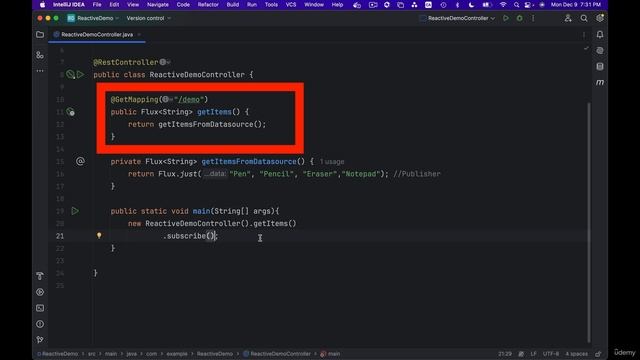Toggle read-only lock in status bar
Viewport: 640px width, 360px height.
click(598, 354)
